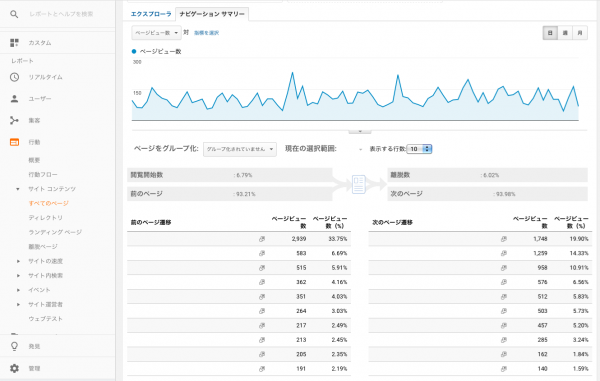Click the 指標を選択 link
This screenshot has height=381, width=600.
(x=206, y=33)
